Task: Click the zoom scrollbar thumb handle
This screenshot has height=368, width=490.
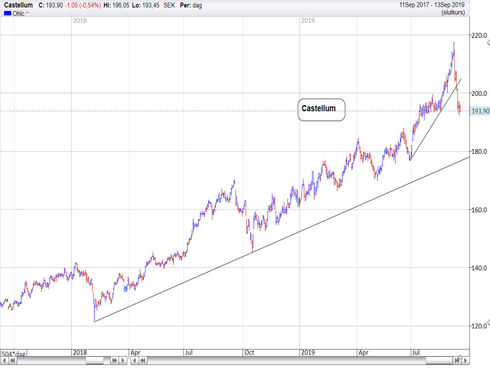Action: tap(95, 361)
